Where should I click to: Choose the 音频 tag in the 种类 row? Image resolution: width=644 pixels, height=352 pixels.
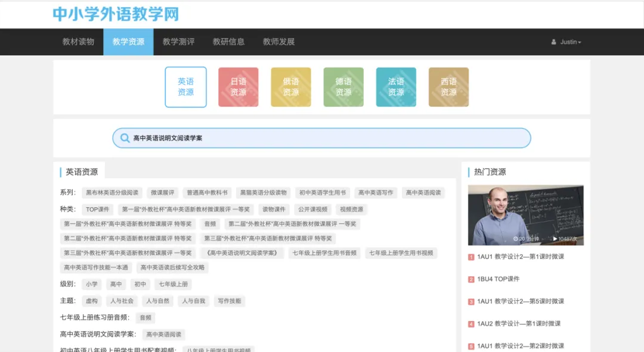[x=210, y=224]
